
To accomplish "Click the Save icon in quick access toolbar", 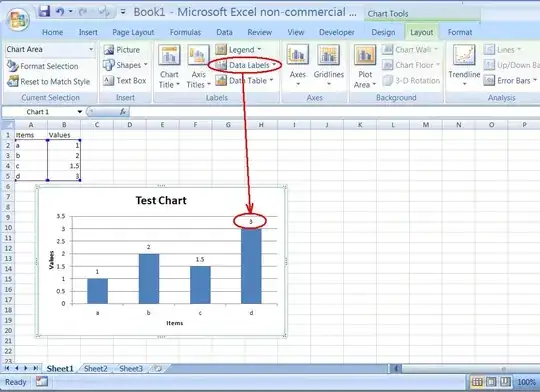I will pyautogui.click(x=44, y=11).
